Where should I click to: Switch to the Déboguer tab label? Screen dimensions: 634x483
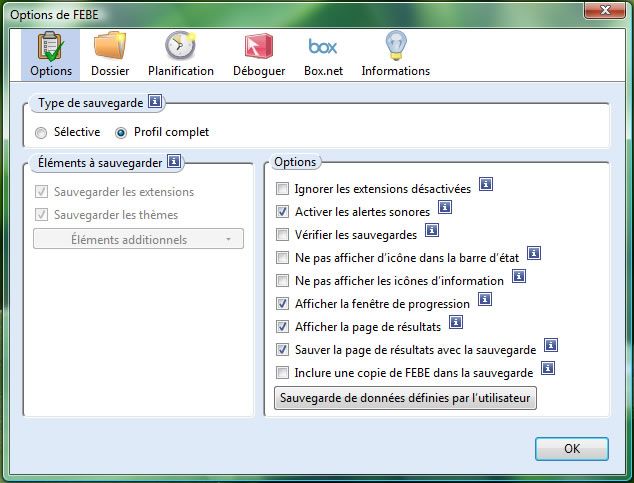pos(259,71)
